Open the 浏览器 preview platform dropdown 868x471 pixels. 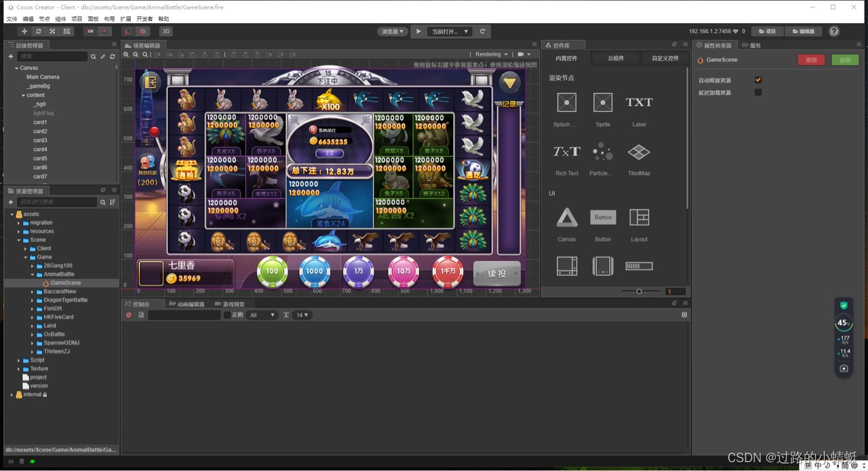(392, 31)
